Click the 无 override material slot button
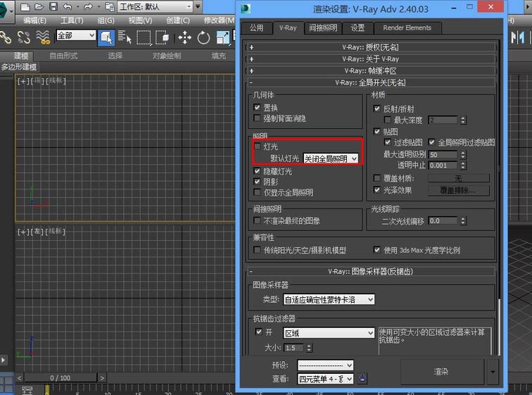This screenshot has height=395, width=532. click(458, 178)
